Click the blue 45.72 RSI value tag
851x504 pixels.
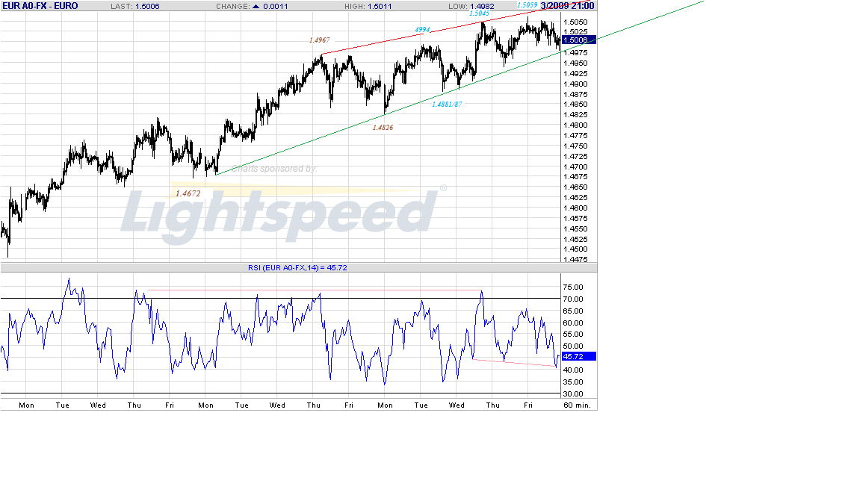[579, 356]
